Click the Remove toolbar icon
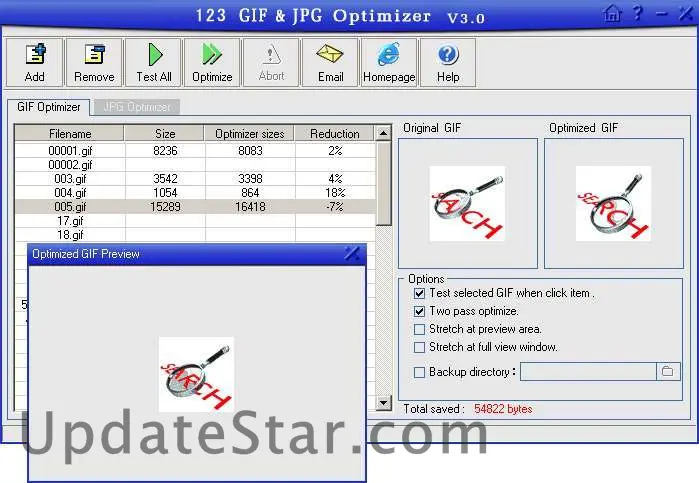Viewport: 699px width, 483px height. [x=94, y=62]
